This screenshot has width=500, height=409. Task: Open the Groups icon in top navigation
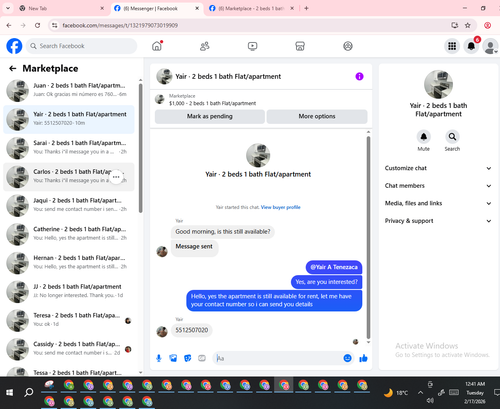pyautogui.click(x=348, y=46)
